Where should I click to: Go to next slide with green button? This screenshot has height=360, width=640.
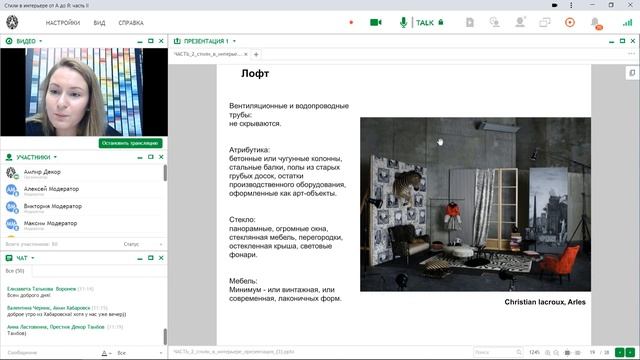coord(630,352)
